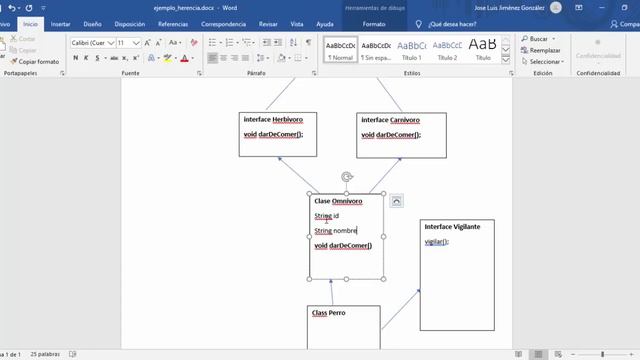Screen dimensions: 640x360
Task: Click the numbered list icon
Action: point(229,43)
